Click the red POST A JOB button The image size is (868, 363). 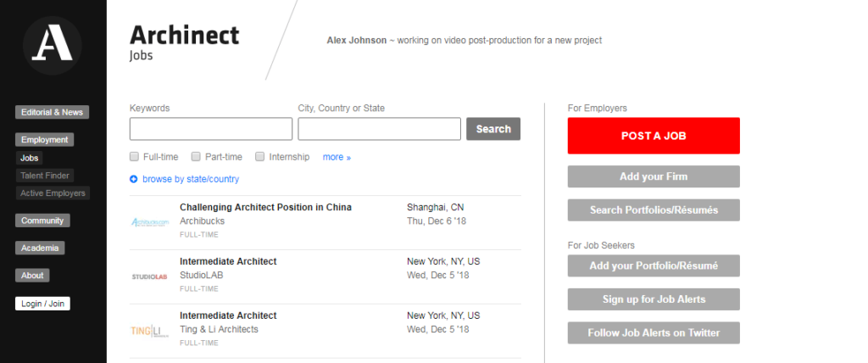[654, 136]
